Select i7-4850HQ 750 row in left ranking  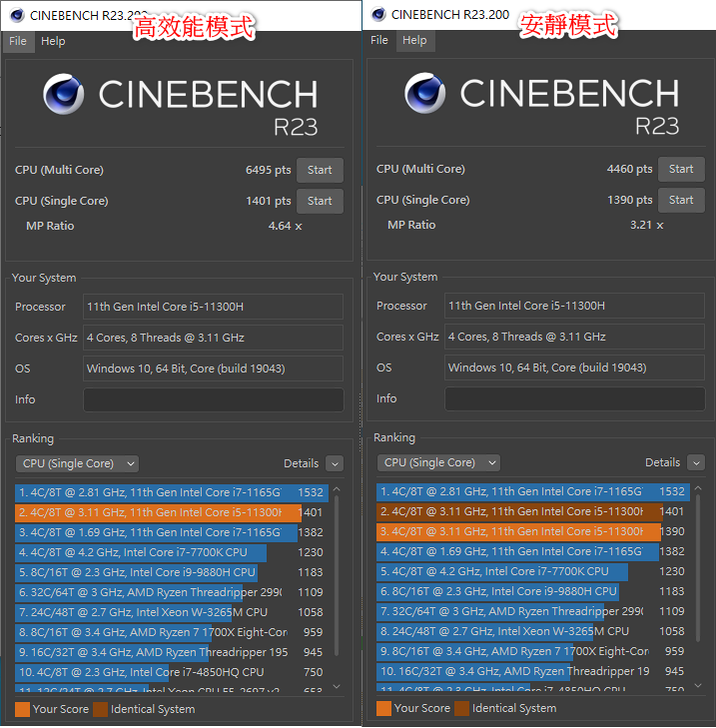tap(172, 672)
